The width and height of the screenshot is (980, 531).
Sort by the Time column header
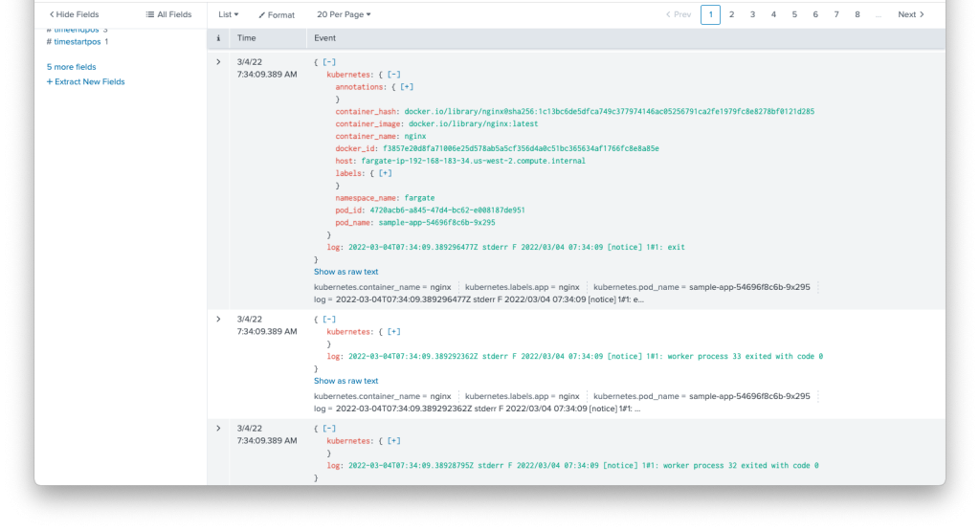pos(247,38)
